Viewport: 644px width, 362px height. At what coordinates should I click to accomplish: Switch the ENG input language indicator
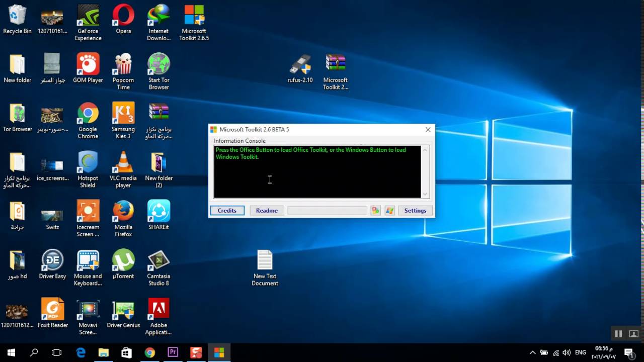pyautogui.click(x=581, y=352)
